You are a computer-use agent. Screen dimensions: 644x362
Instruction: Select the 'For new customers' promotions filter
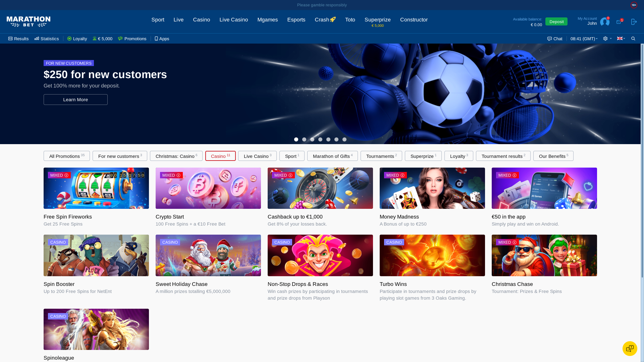click(x=120, y=156)
